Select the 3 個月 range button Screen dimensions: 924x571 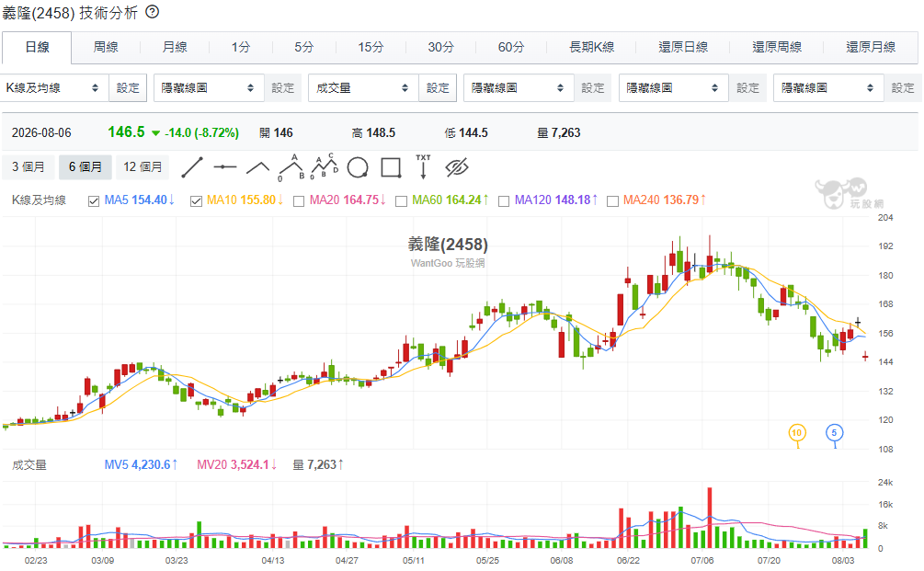tap(29, 166)
